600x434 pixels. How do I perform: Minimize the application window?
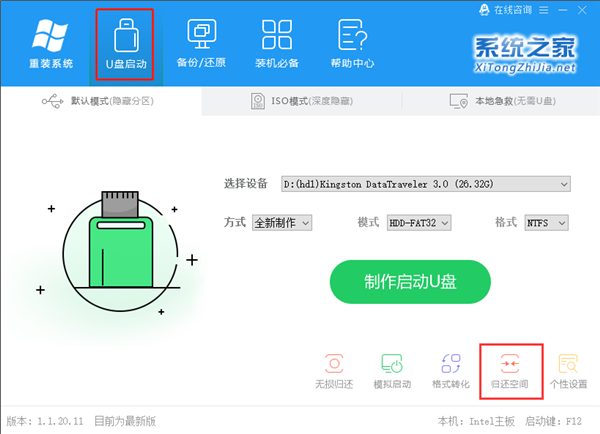coord(562,10)
